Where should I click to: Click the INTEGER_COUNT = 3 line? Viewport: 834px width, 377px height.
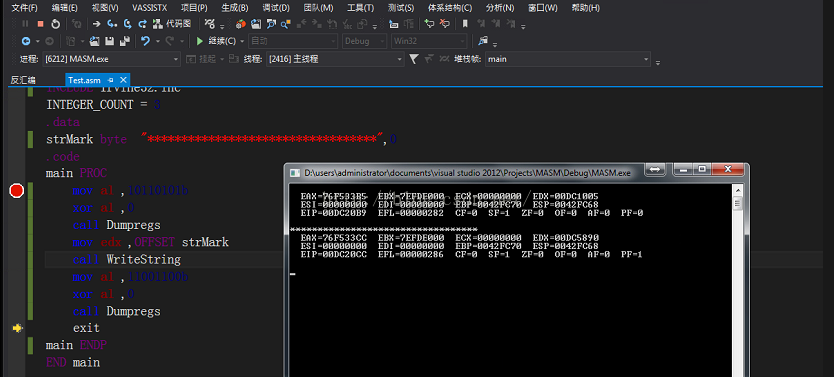(103, 105)
